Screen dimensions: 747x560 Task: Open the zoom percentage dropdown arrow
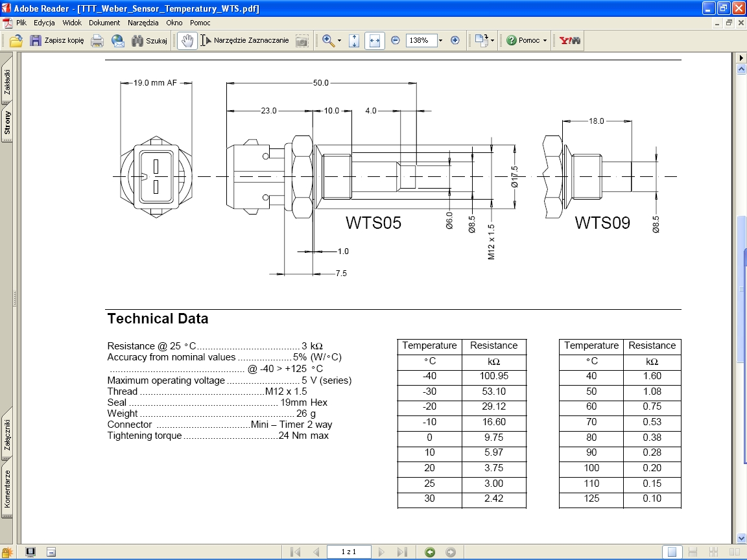[x=441, y=40]
